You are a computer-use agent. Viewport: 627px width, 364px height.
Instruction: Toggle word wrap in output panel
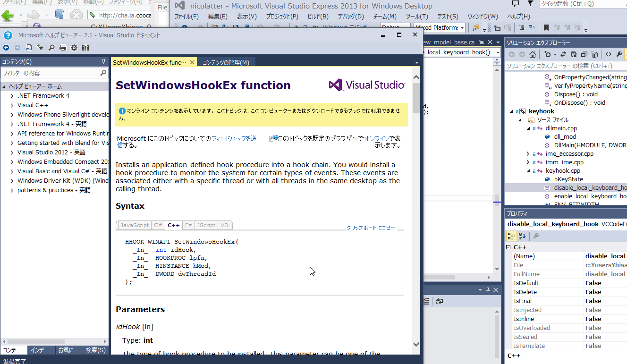tap(440, 300)
